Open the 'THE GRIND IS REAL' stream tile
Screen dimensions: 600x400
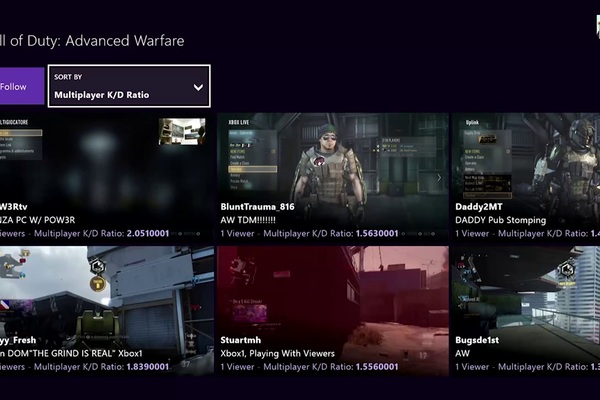pyautogui.click(x=107, y=311)
